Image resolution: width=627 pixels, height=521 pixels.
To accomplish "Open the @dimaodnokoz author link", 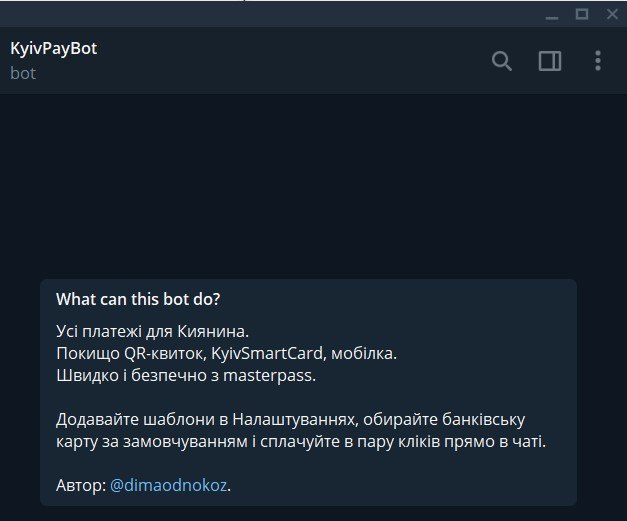I will pyautogui.click(x=168, y=485).
